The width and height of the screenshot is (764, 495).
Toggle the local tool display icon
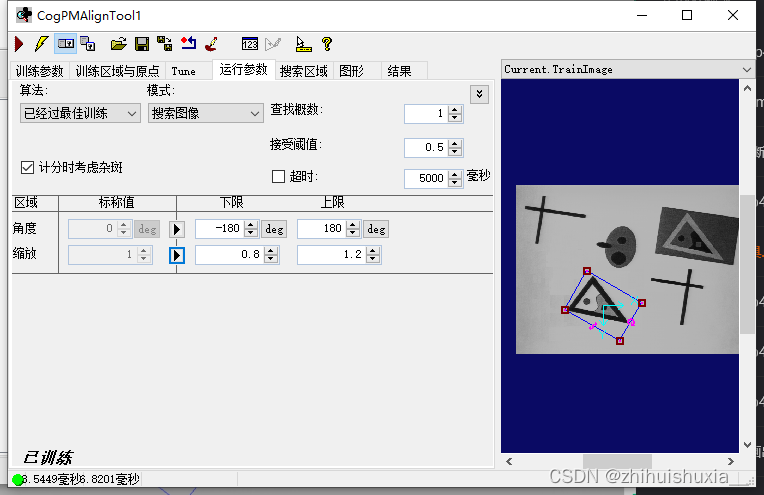coord(65,44)
